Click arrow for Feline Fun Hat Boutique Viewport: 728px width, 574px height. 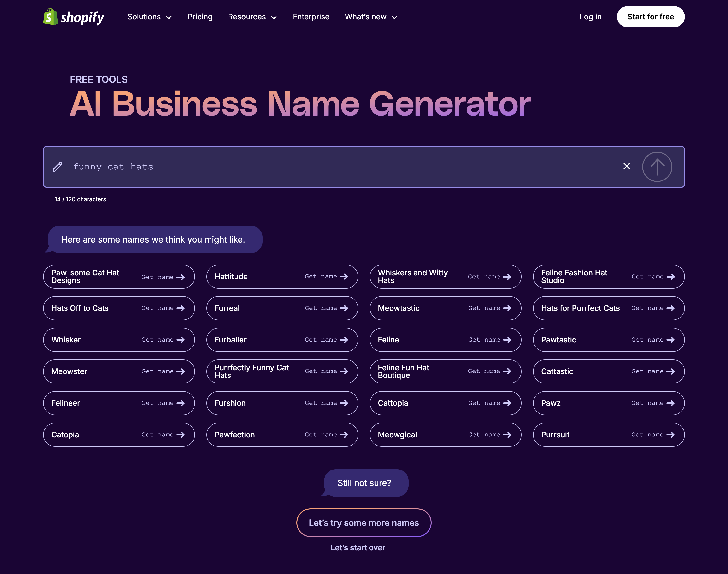pyautogui.click(x=507, y=371)
